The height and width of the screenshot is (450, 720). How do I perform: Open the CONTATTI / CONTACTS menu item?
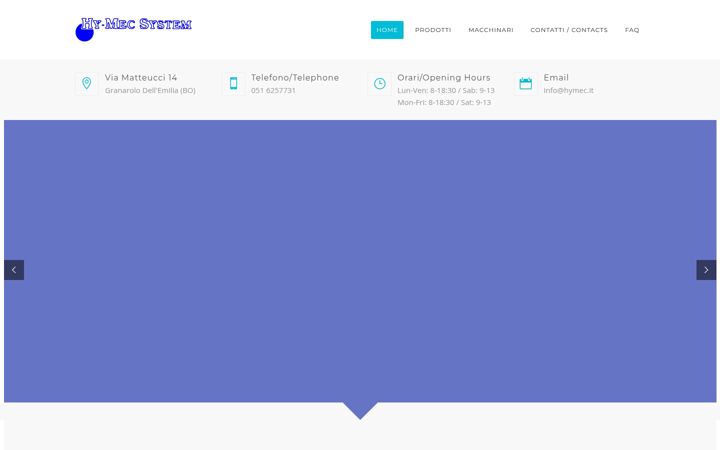(569, 30)
